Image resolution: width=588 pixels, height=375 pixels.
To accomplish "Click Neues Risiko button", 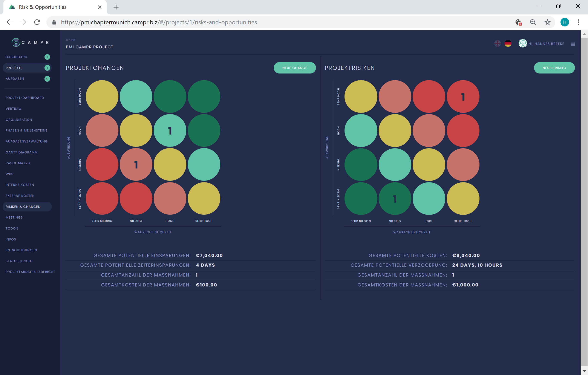I will point(554,68).
